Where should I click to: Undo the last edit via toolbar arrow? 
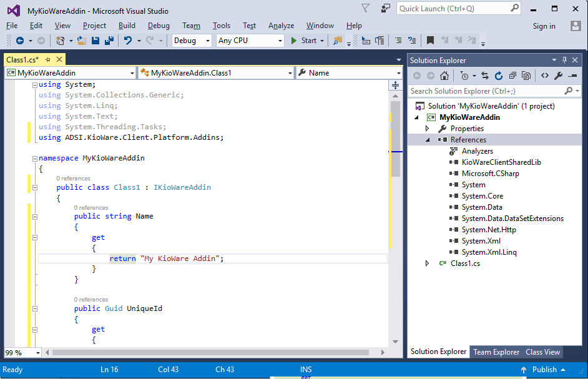pos(128,41)
